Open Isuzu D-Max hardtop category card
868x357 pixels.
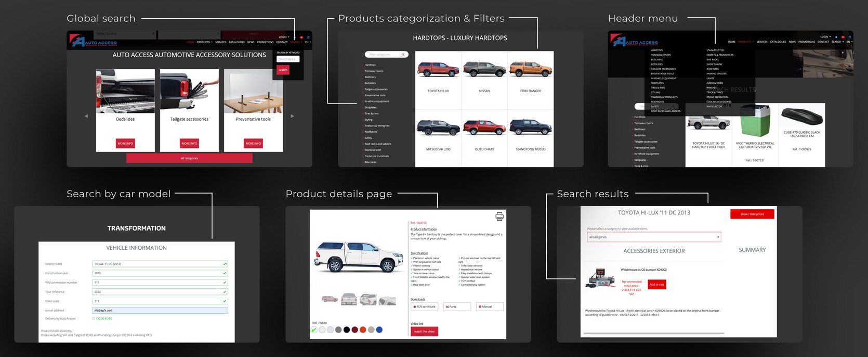tap(484, 138)
